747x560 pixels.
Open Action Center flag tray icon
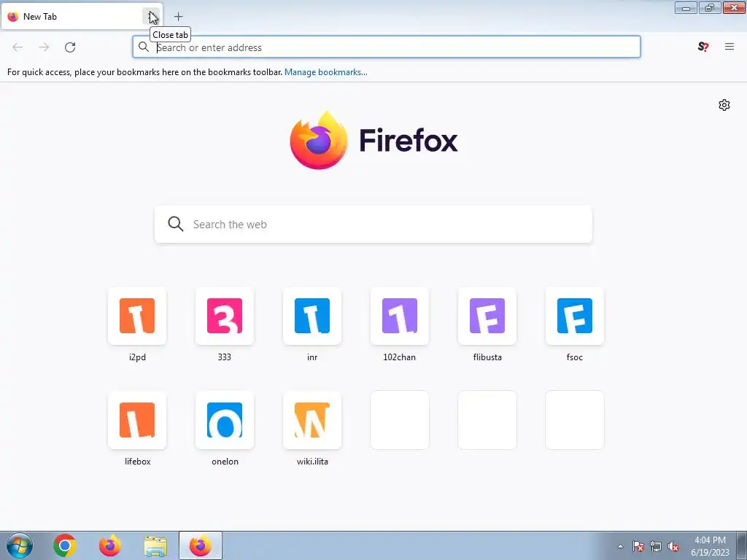pos(638,546)
